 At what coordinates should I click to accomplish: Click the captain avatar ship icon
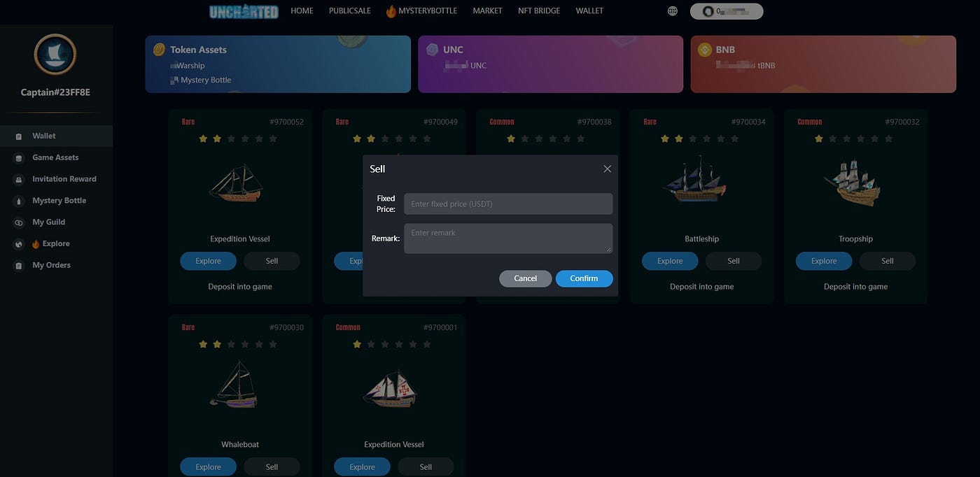click(55, 55)
